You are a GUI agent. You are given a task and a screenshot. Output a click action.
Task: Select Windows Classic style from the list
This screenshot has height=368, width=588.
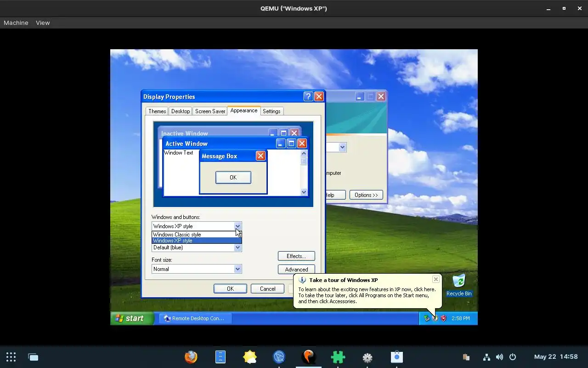click(x=197, y=234)
